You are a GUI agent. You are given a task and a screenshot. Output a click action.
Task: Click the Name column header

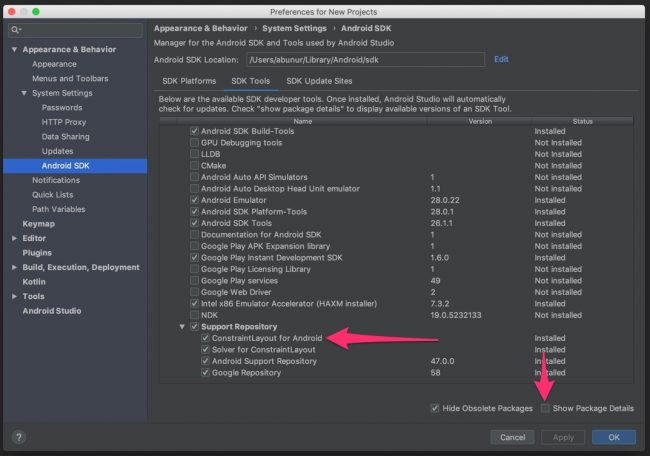click(303, 121)
